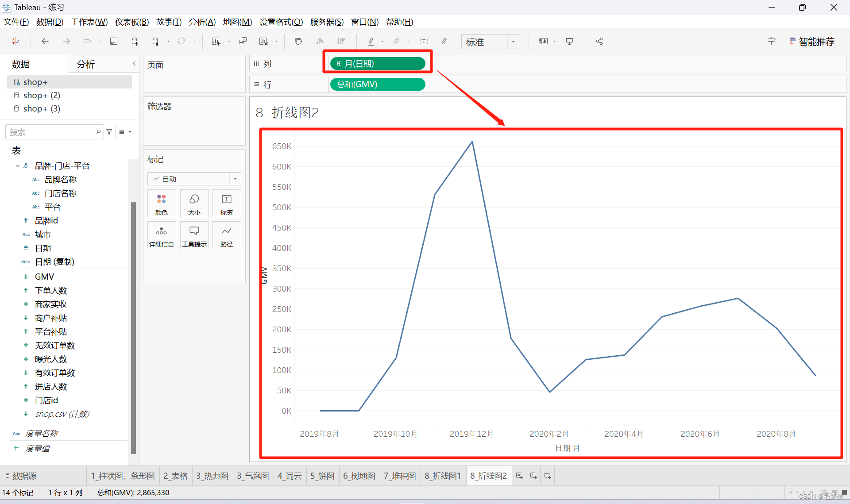Viewport: 850px width, 504px height.
Task: Click the New Worksheet toolbar icon
Action: pos(216,41)
